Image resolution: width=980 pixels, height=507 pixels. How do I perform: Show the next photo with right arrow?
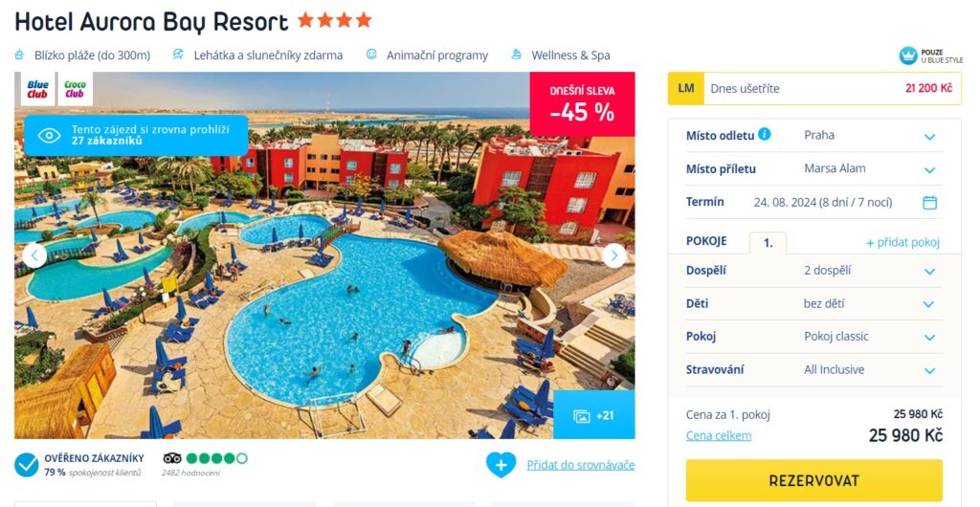[613, 255]
